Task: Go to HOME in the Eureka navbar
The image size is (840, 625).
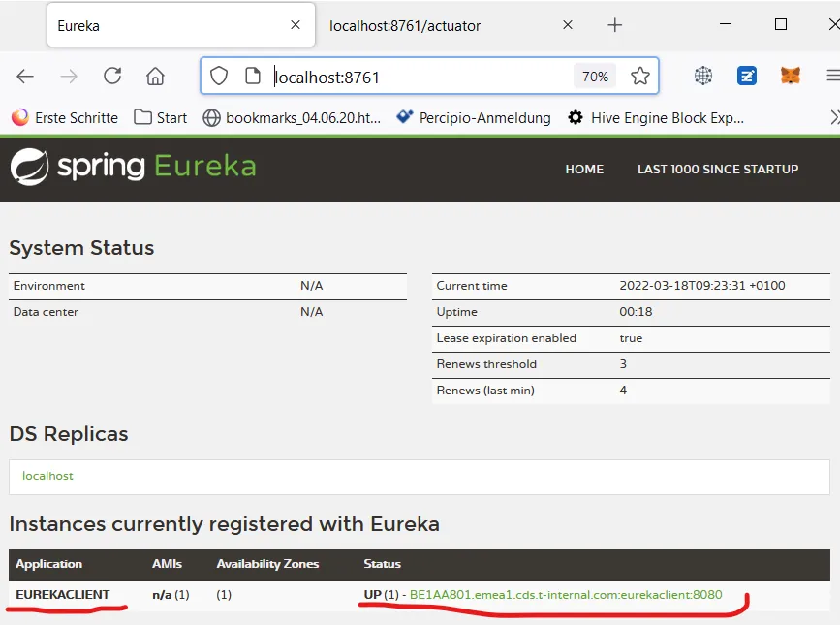Action: (x=584, y=170)
